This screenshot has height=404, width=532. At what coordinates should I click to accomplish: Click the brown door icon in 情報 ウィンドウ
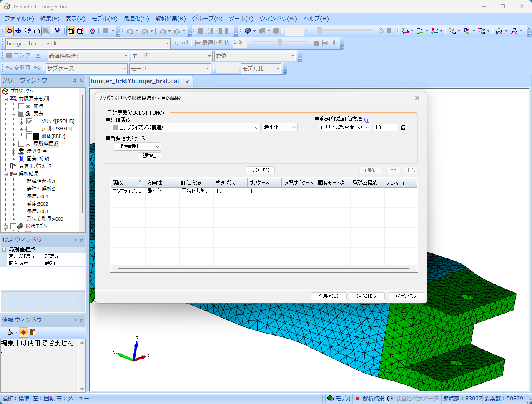[x=33, y=332]
